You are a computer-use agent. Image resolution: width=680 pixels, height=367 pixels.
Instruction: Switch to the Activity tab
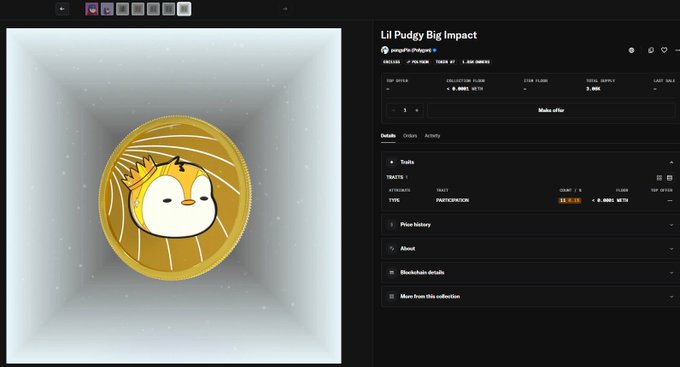(x=432, y=136)
